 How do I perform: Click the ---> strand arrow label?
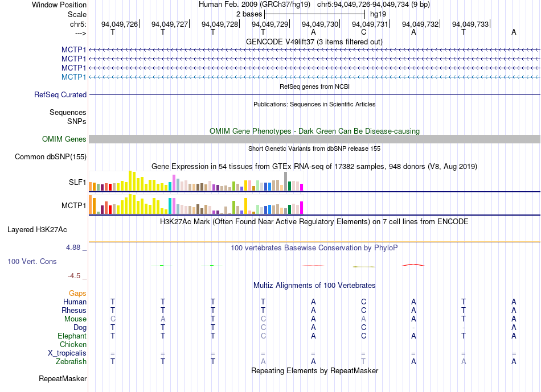point(80,33)
